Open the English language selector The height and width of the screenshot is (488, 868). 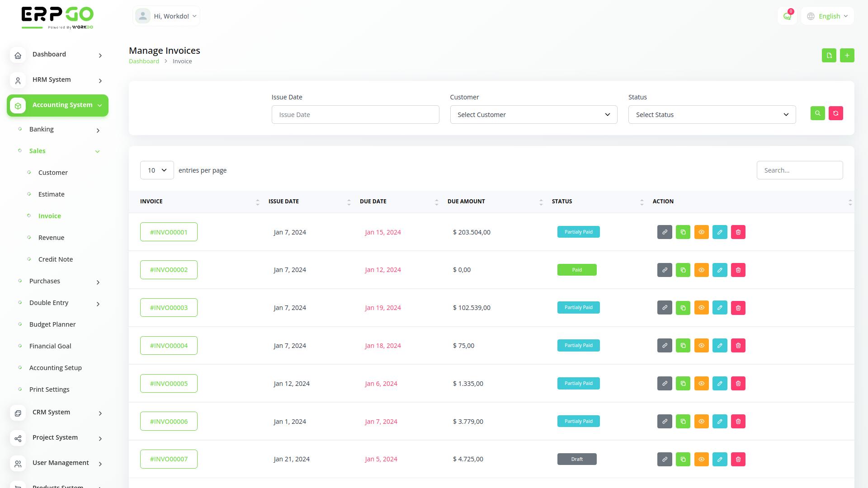827,16
